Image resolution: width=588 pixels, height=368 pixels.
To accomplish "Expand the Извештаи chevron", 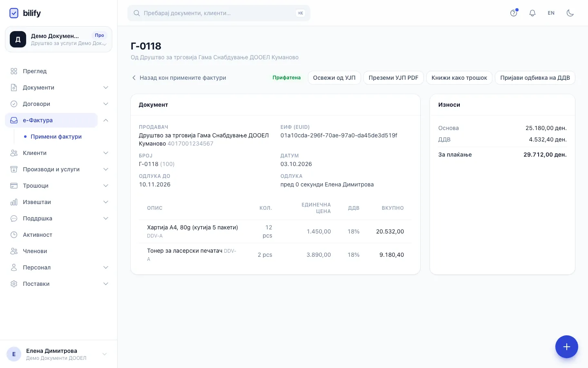I will pos(106,202).
